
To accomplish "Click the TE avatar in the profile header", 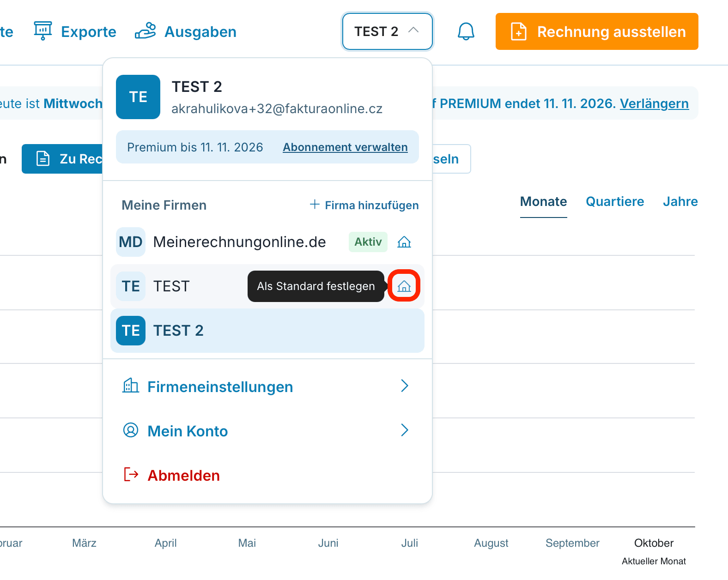I will click(x=138, y=97).
